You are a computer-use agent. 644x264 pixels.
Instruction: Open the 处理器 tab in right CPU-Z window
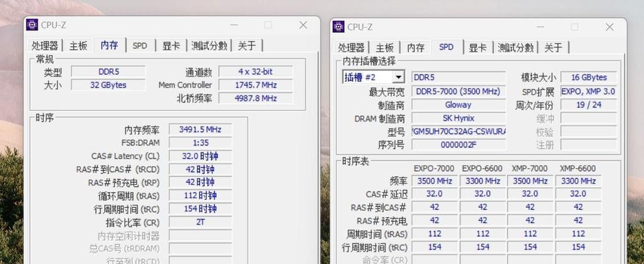point(351,48)
